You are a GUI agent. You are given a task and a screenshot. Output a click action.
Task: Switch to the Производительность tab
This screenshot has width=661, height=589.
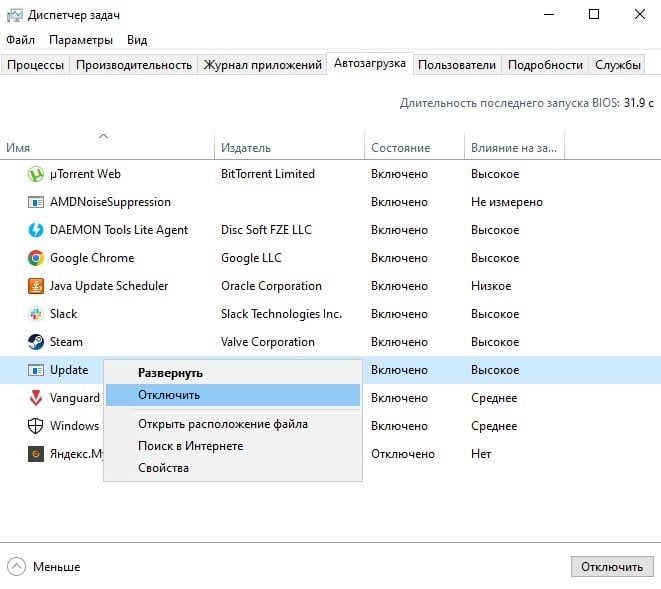click(x=134, y=65)
